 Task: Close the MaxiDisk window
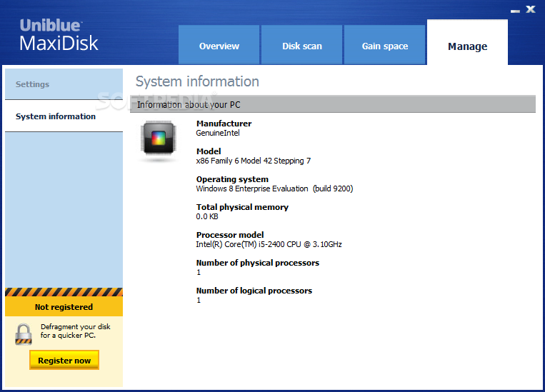coord(531,9)
